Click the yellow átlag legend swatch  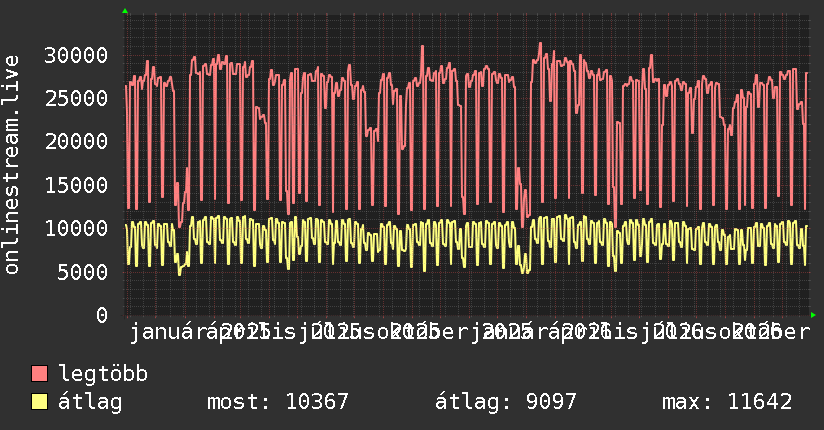40,402
